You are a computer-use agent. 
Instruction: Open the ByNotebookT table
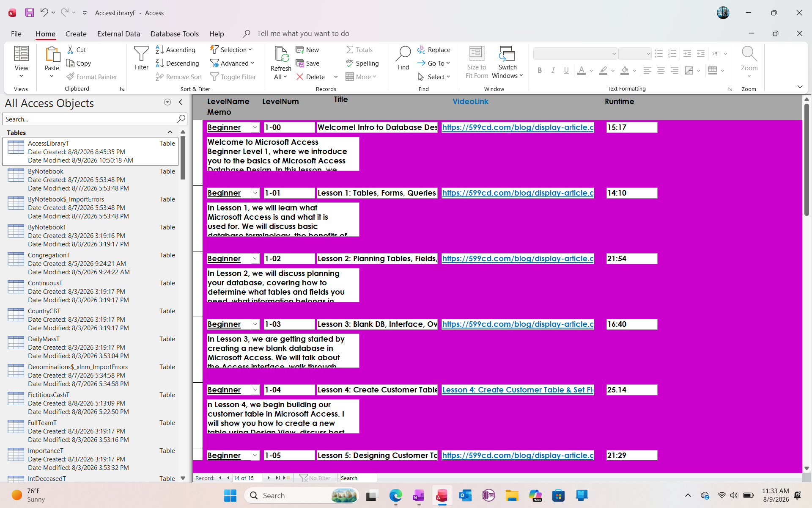(x=91, y=236)
